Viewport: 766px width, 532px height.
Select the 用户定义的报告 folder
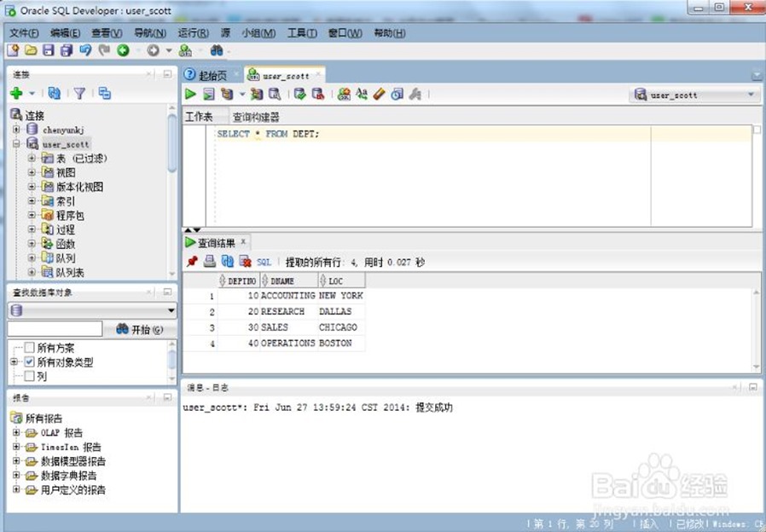point(73,489)
